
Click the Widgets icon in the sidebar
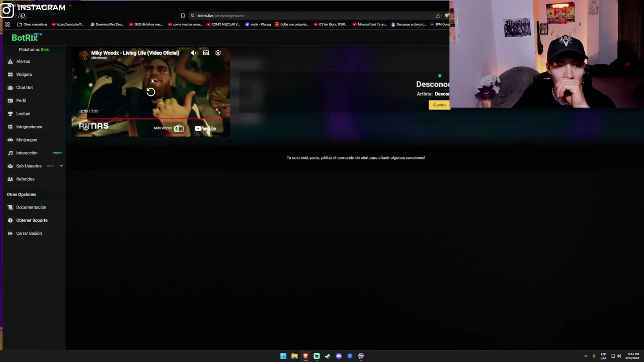10,74
